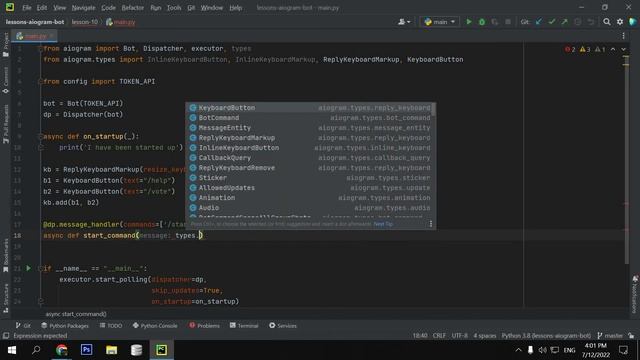Image resolution: width=640 pixels, height=360 pixels.
Task: Choose MessageEntity completion suggestion
Action: (x=311, y=128)
